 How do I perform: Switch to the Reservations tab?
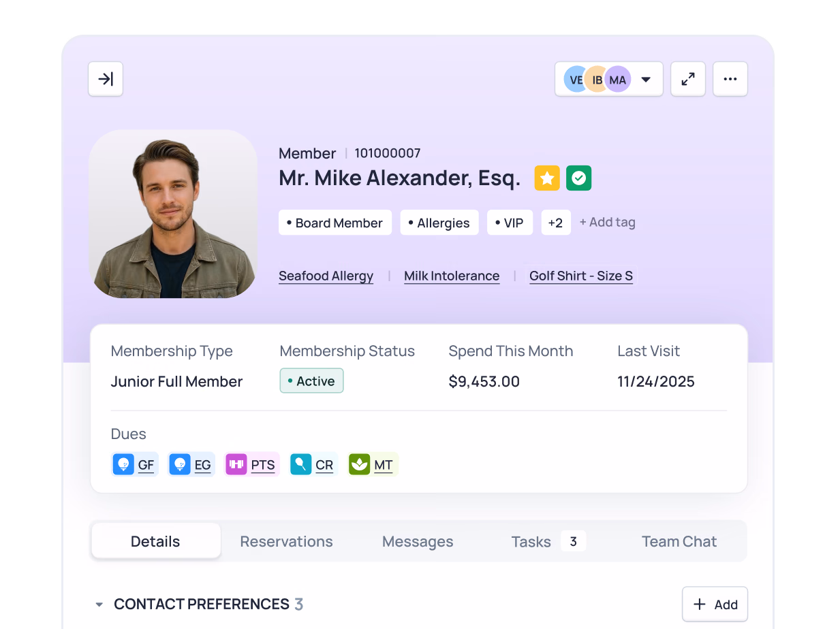click(x=287, y=541)
